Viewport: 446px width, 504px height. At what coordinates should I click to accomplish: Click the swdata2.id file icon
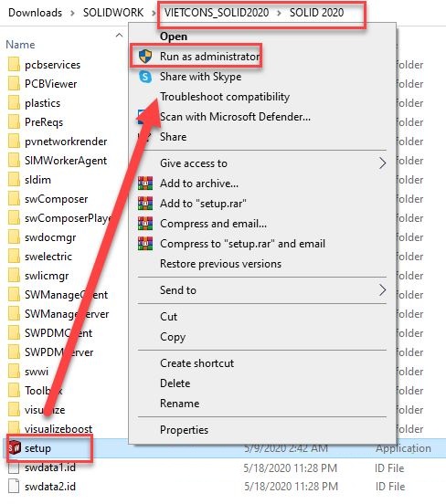click(14, 487)
